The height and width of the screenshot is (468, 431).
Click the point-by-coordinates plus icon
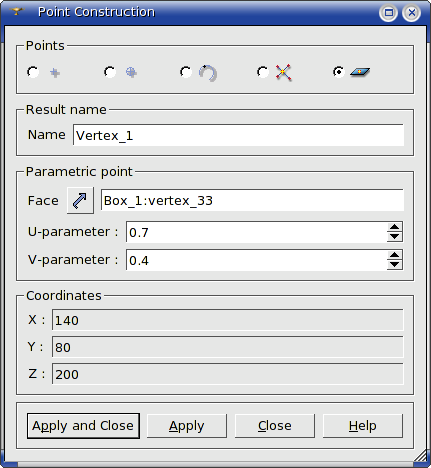tap(55, 73)
